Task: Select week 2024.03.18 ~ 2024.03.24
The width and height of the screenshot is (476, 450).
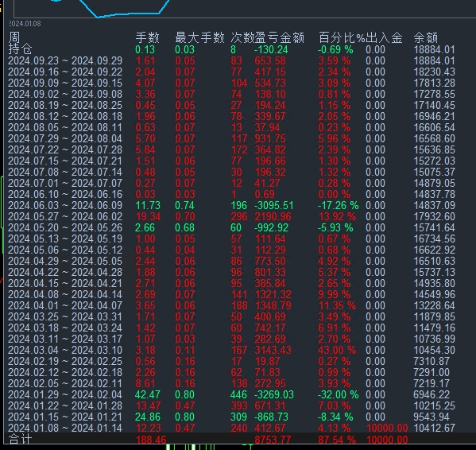Action: pyautogui.click(x=65, y=328)
